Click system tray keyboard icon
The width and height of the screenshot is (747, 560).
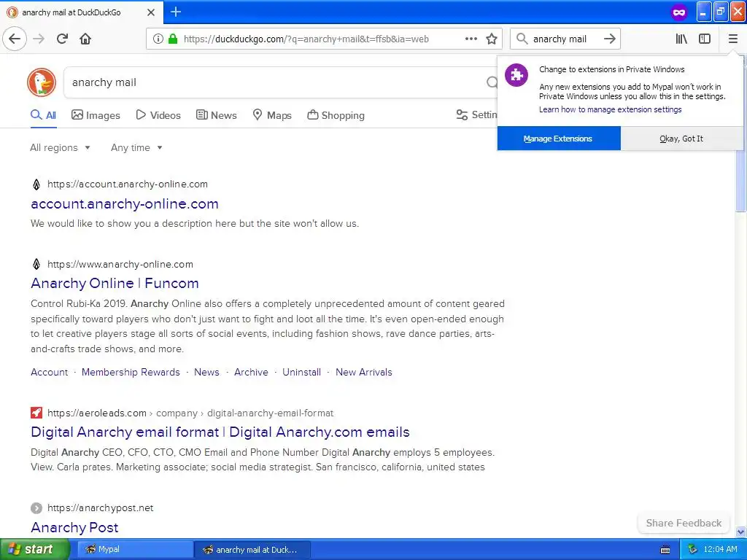coord(665,550)
